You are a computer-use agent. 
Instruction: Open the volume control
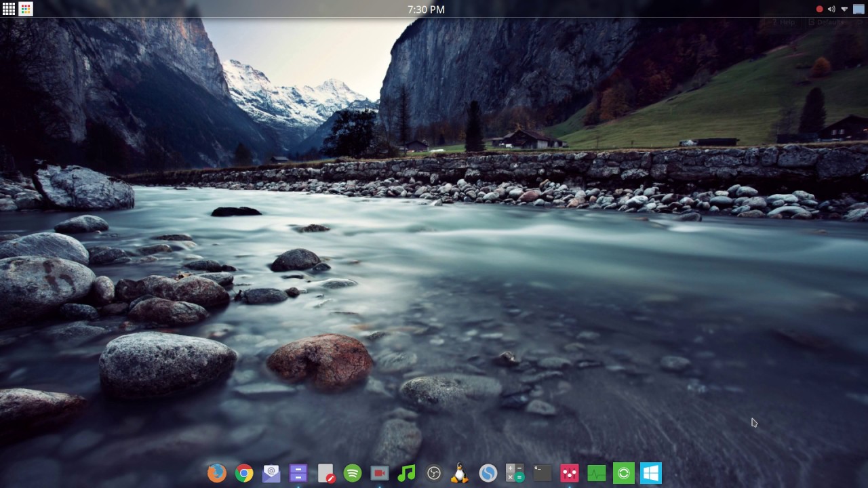[x=831, y=9]
